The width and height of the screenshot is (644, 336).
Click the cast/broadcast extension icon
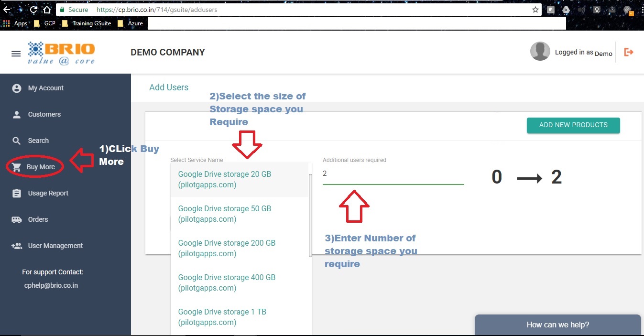581,10
